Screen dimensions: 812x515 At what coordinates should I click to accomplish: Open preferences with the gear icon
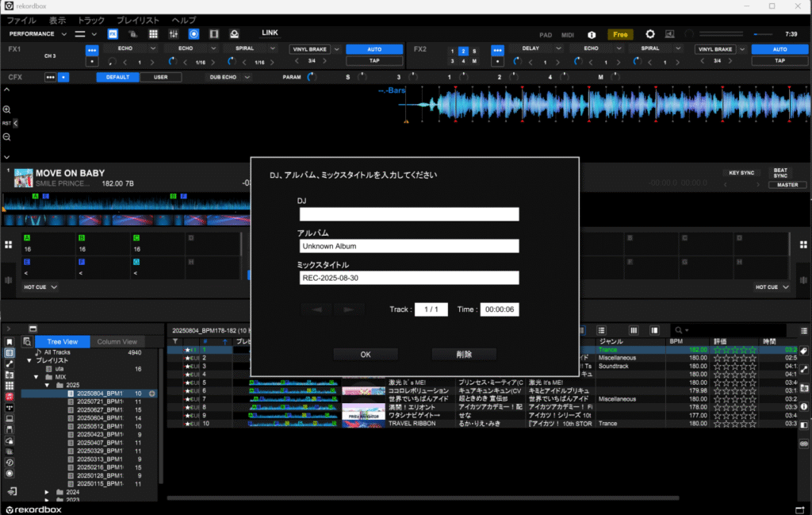(650, 34)
